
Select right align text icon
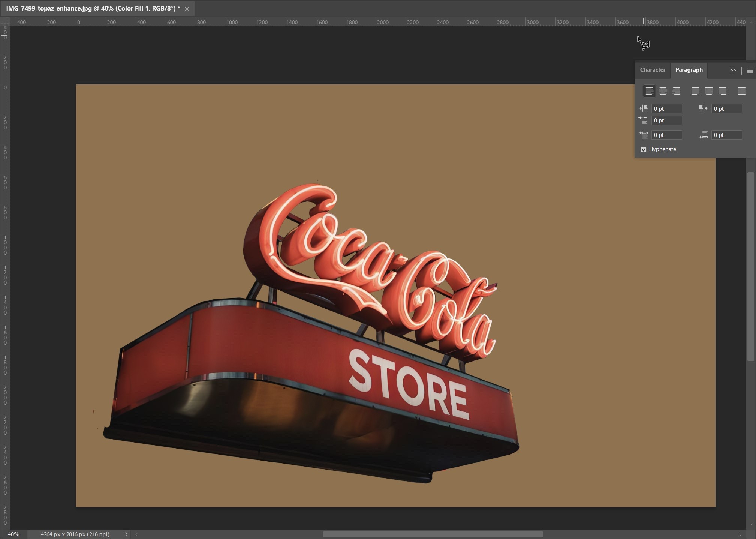[676, 91]
